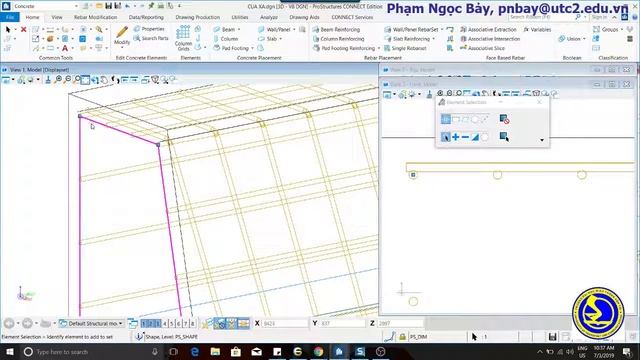Open the Windows Start menu
Viewport: 640px width, 360px height.
pos(9,351)
